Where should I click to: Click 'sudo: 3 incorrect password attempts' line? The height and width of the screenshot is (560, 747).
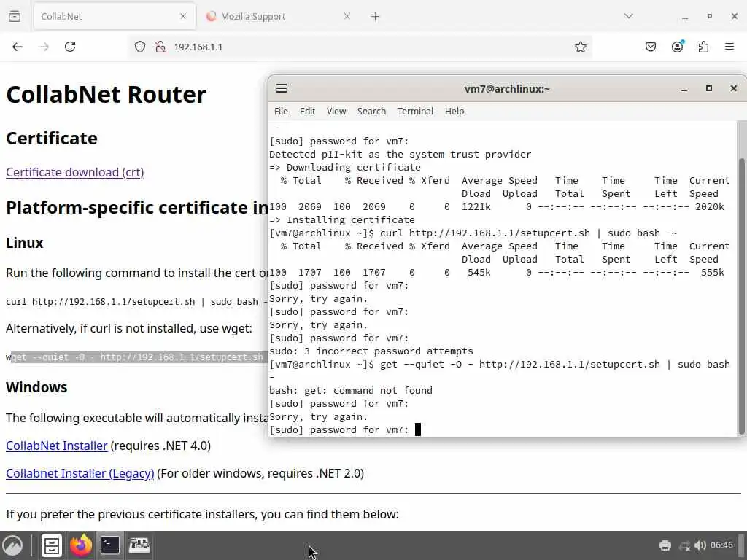[x=371, y=351]
